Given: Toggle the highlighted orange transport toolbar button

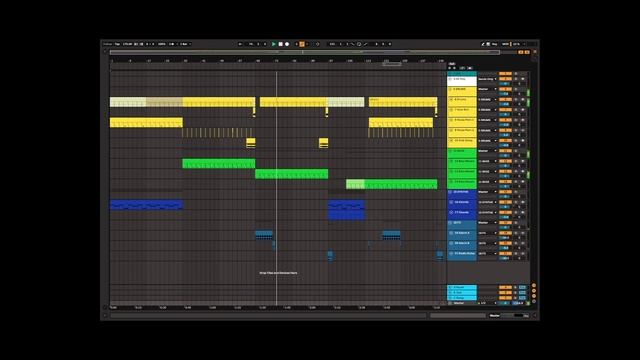Looking at the screenshot, I should [x=302, y=44].
